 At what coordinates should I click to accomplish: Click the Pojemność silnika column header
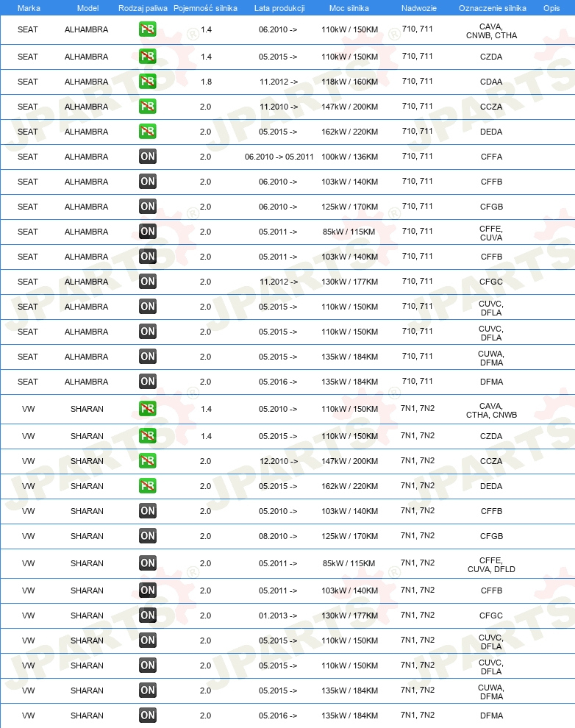206,8
